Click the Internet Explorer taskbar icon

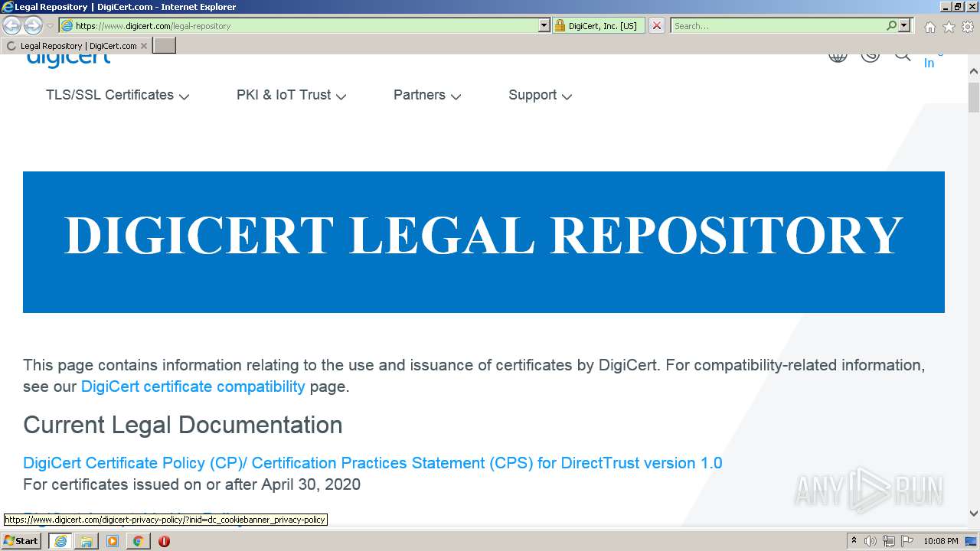click(60, 541)
